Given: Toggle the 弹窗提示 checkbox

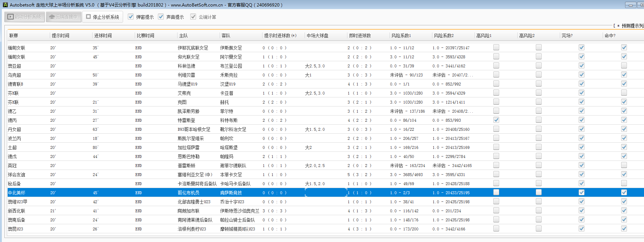Looking at the screenshot, I should click(x=131, y=17).
